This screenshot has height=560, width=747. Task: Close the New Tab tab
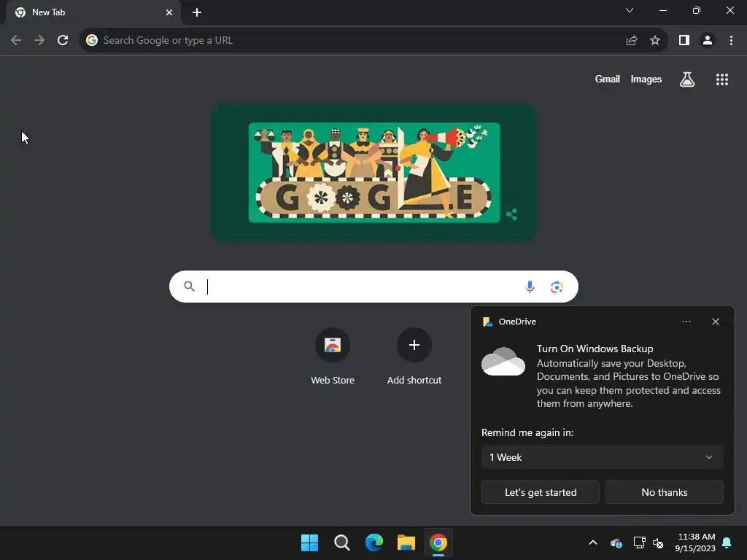169,12
